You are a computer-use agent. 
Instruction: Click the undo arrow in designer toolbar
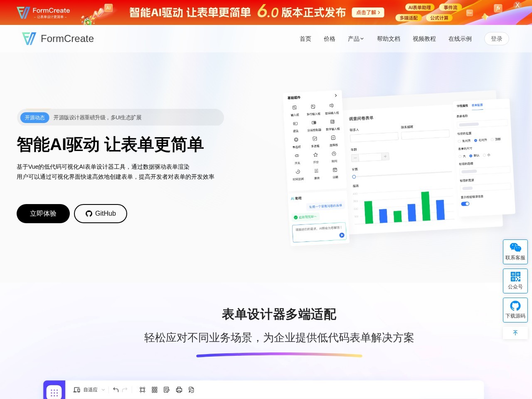(116, 390)
